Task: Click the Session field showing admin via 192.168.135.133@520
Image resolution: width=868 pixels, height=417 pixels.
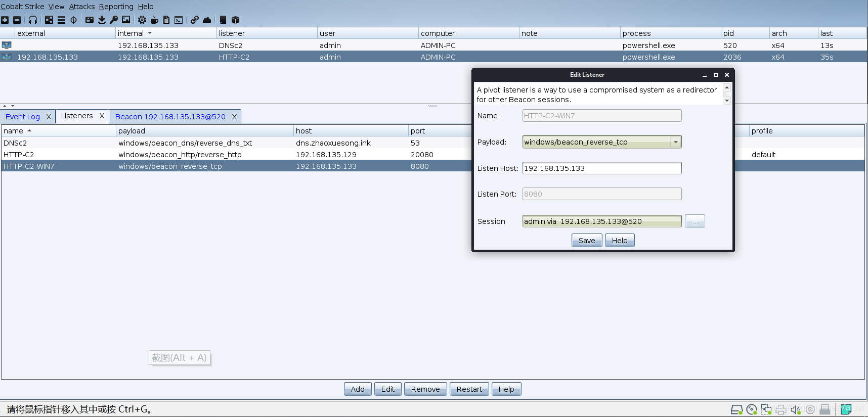Action: coord(602,221)
